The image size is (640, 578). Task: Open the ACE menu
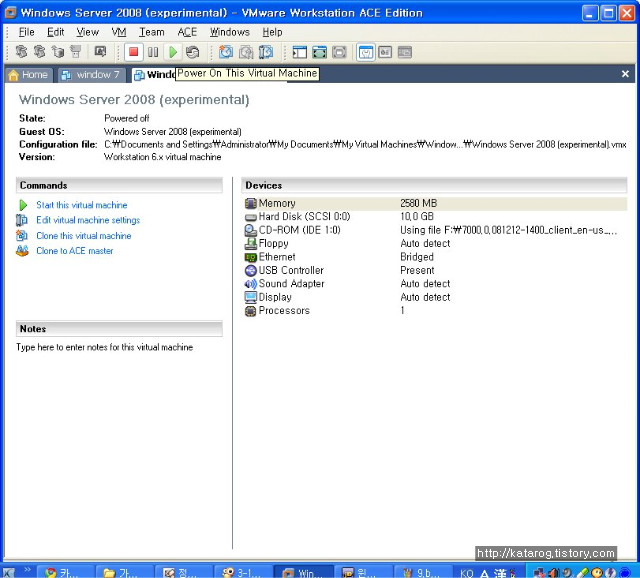coord(187,32)
